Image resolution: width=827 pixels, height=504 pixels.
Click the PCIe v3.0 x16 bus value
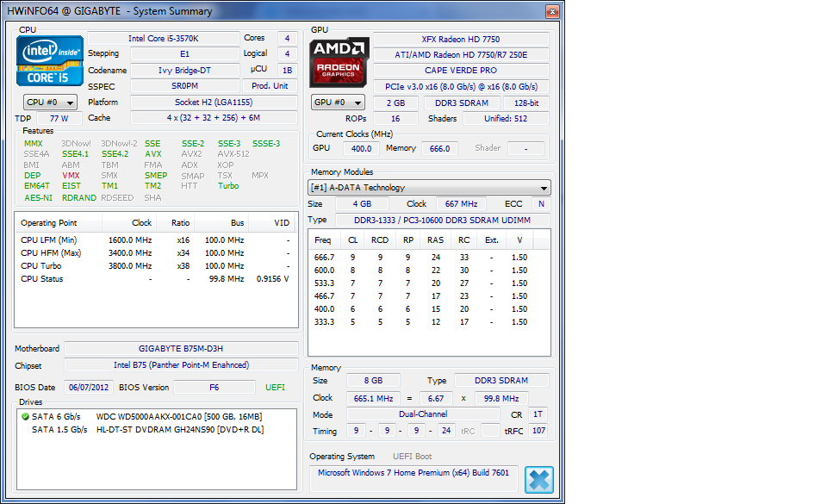461,87
